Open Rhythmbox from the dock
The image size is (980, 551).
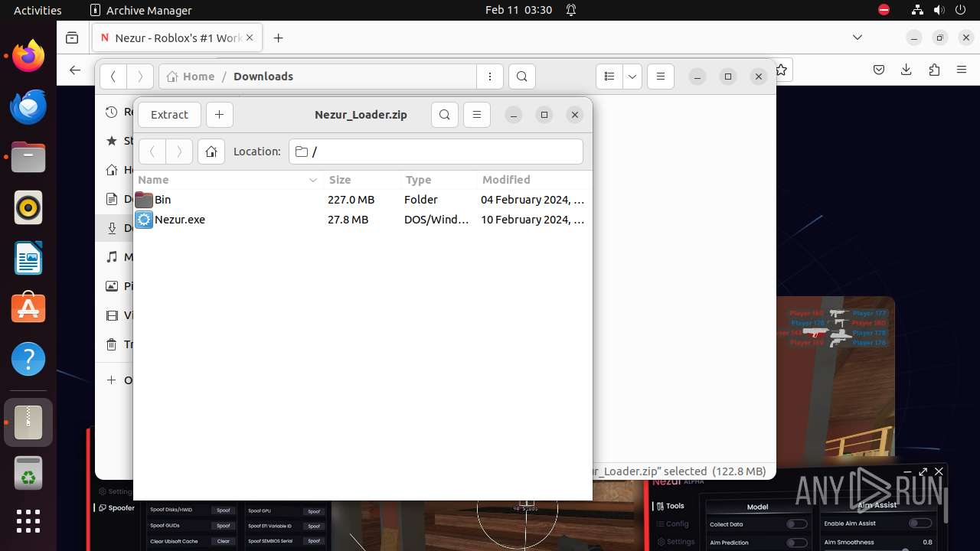click(x=28, y=207)
